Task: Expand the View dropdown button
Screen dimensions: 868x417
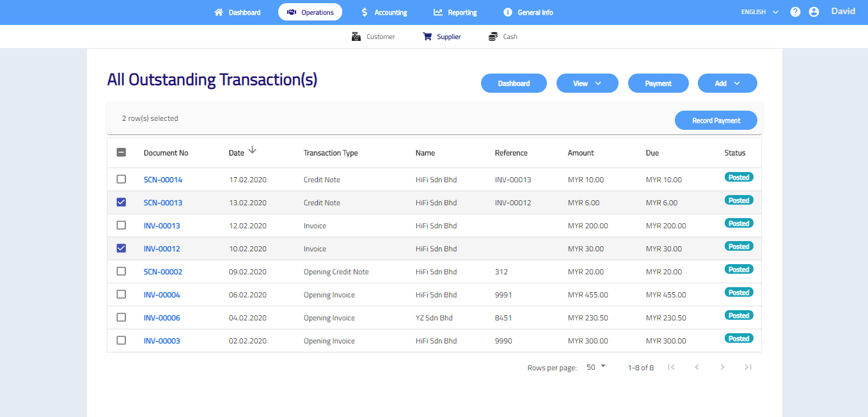Action: tap(587, 83)
